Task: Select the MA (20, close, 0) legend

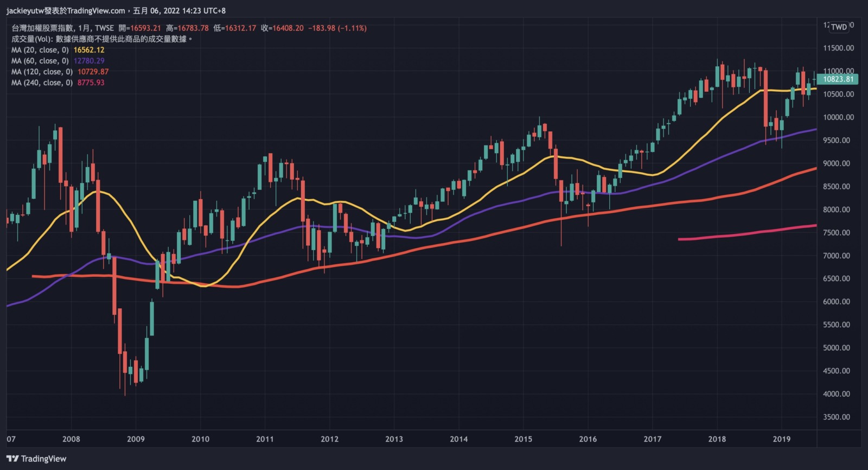Action: click(x=40, y=50)
